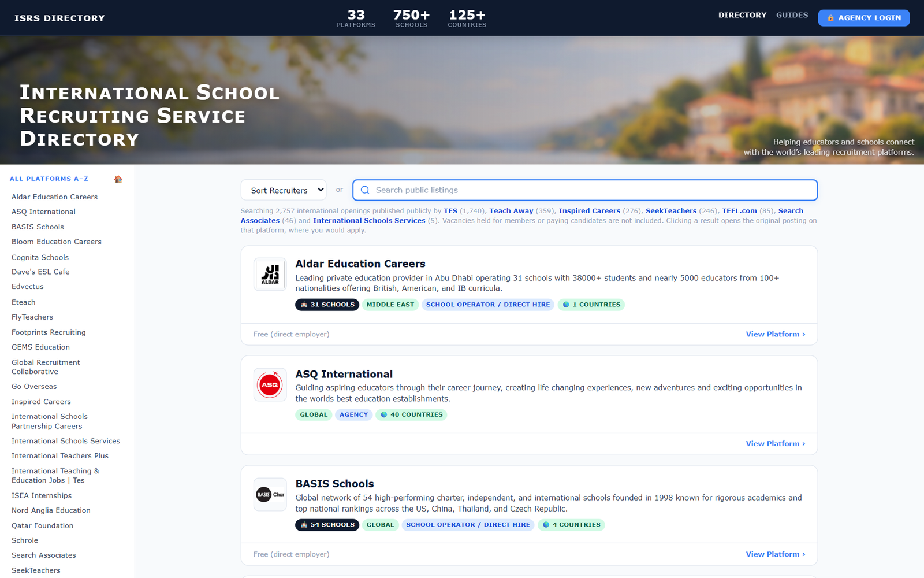This screenshot has width=924, height=578.
Task: Select SeekTeachers in sidebar list
Action: (36, 570)
